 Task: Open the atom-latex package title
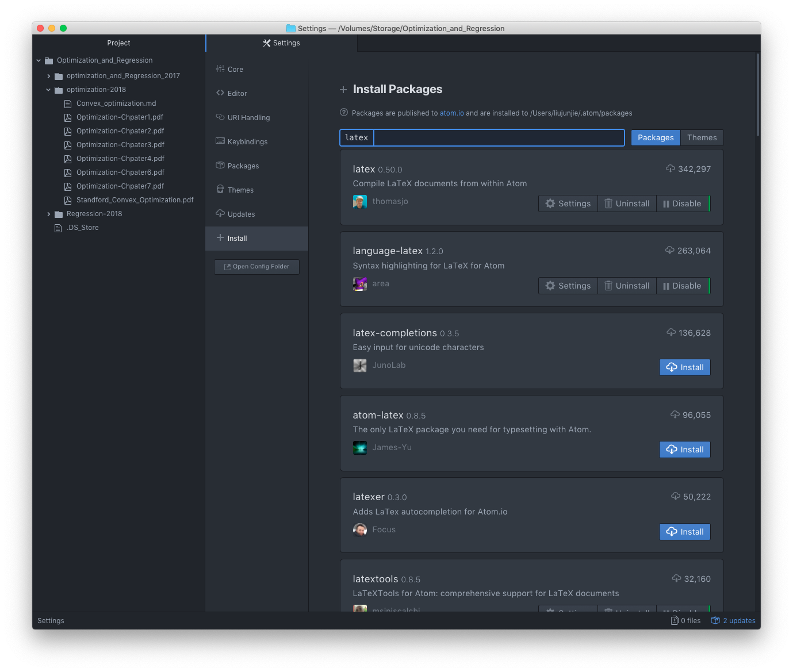pos(378,415)
